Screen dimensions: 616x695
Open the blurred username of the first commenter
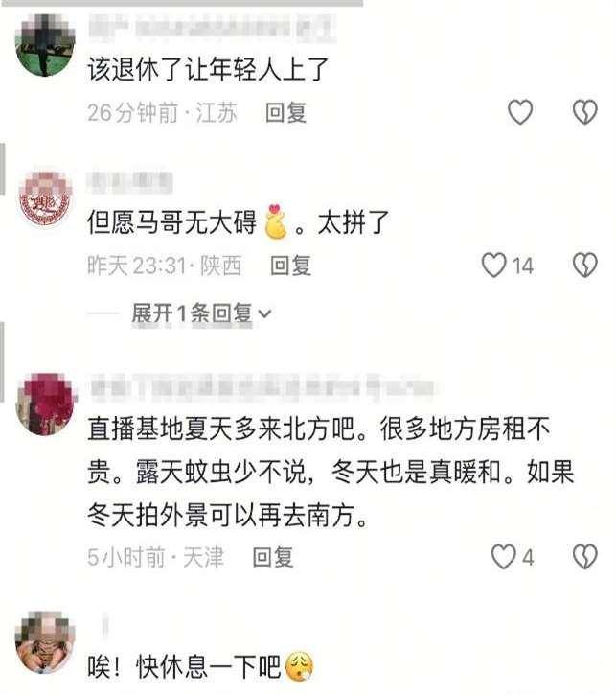point(213,28)
